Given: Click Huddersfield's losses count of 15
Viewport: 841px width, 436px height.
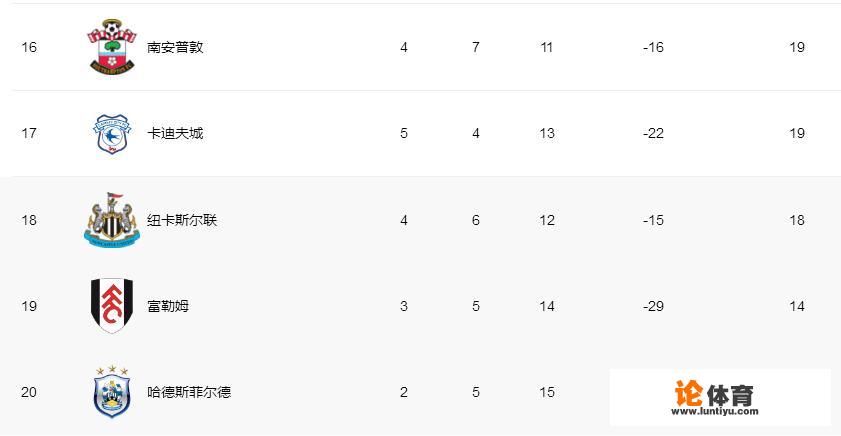Looking at the screenshot, I should [547, 392].
